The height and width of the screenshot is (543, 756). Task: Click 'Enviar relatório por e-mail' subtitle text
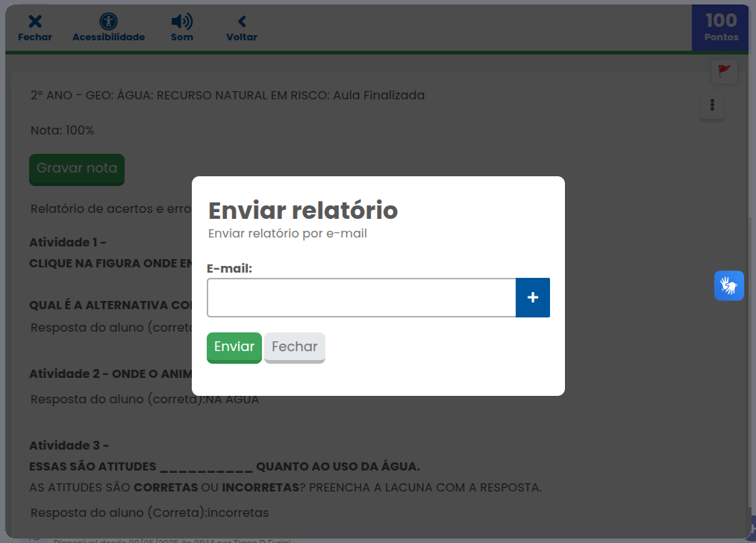point(287,234)
